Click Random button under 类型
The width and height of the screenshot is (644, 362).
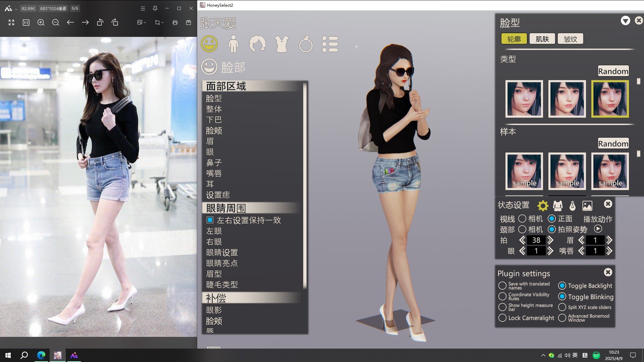613,71
